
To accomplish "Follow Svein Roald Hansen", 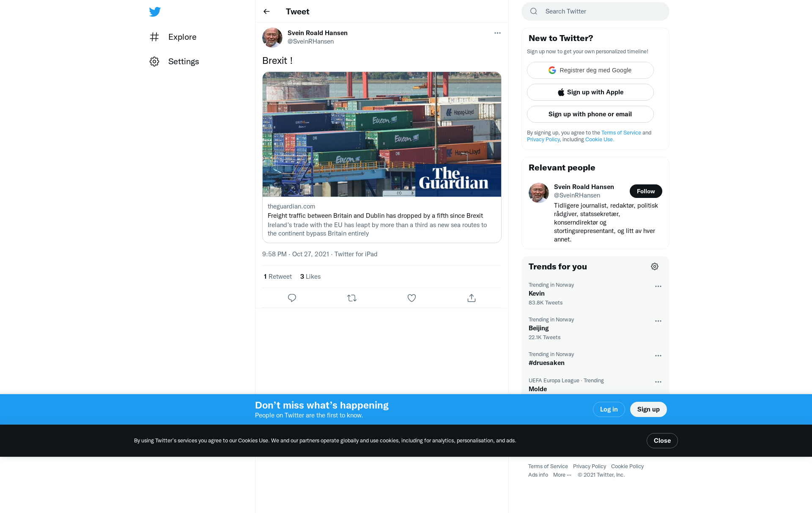I will click(x=646, y=191).
